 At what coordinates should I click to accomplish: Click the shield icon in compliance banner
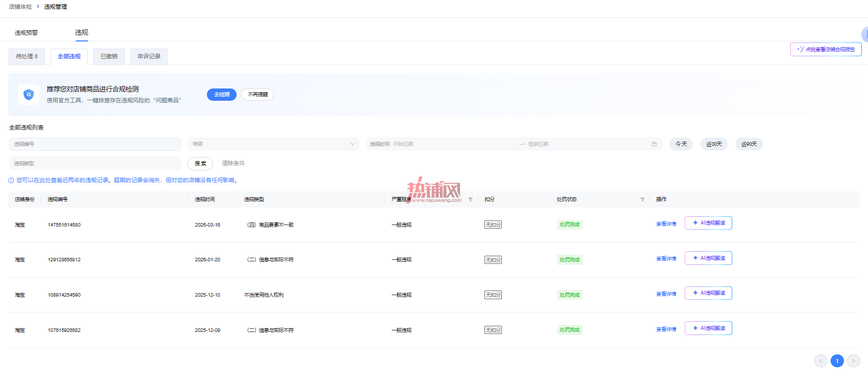29,95
